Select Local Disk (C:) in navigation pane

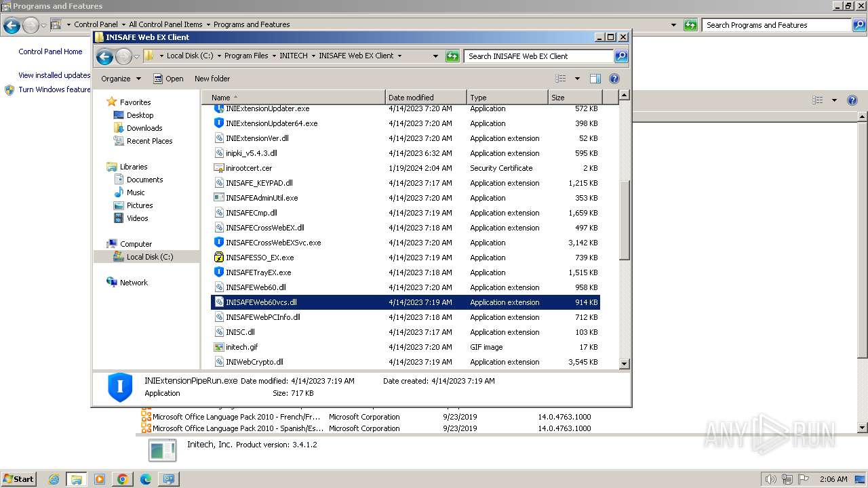coord(150,257)
